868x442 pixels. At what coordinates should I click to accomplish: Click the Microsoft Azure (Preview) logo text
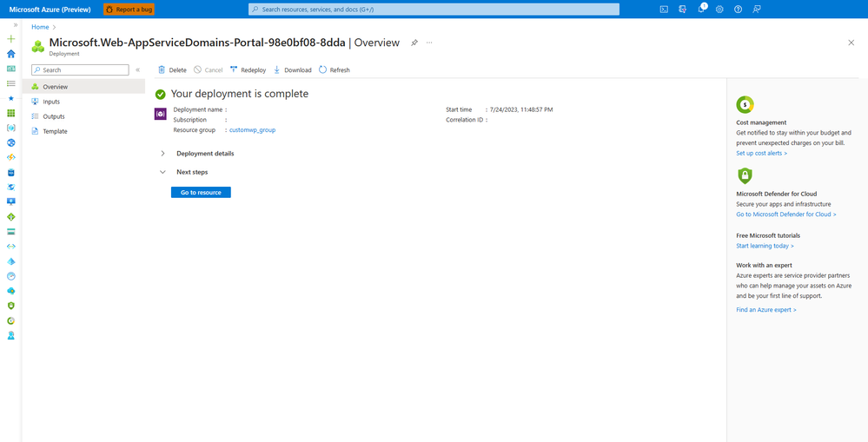point(50,10)
